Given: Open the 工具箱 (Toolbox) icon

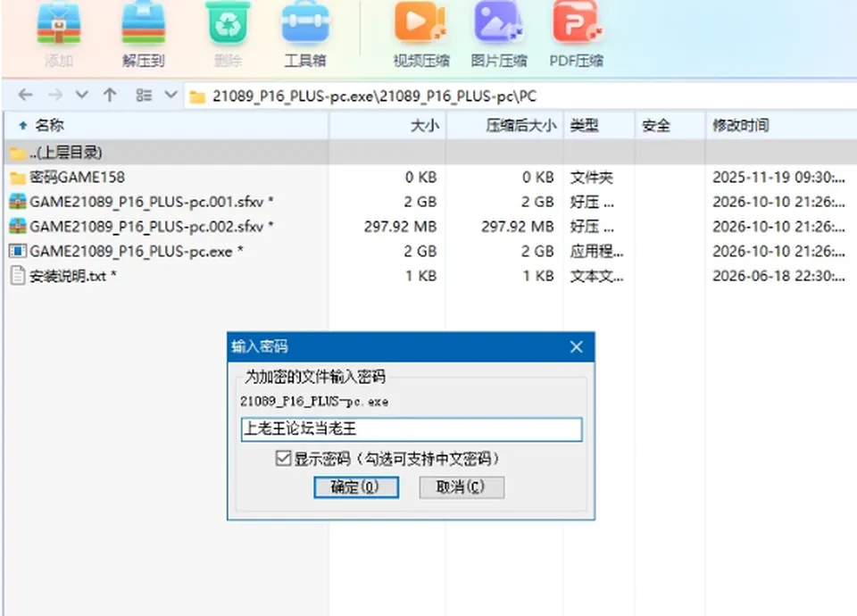Looking at the screenshot, I should (305, 23).
